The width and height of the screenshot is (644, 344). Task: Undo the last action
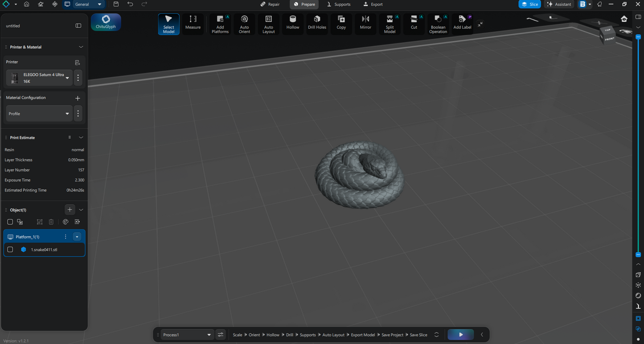[130, 4]
